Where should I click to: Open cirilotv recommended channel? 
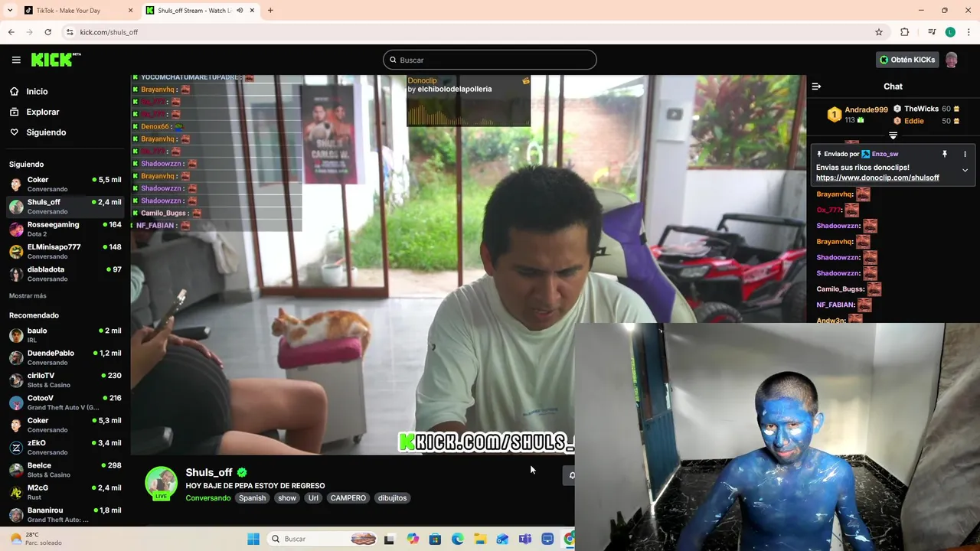coord(65,380)
